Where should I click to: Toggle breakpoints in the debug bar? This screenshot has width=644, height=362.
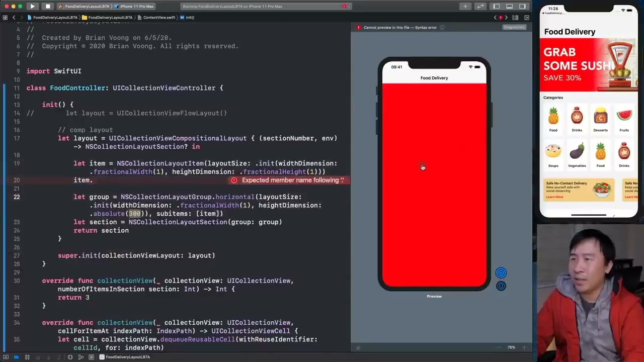[16, 357]
